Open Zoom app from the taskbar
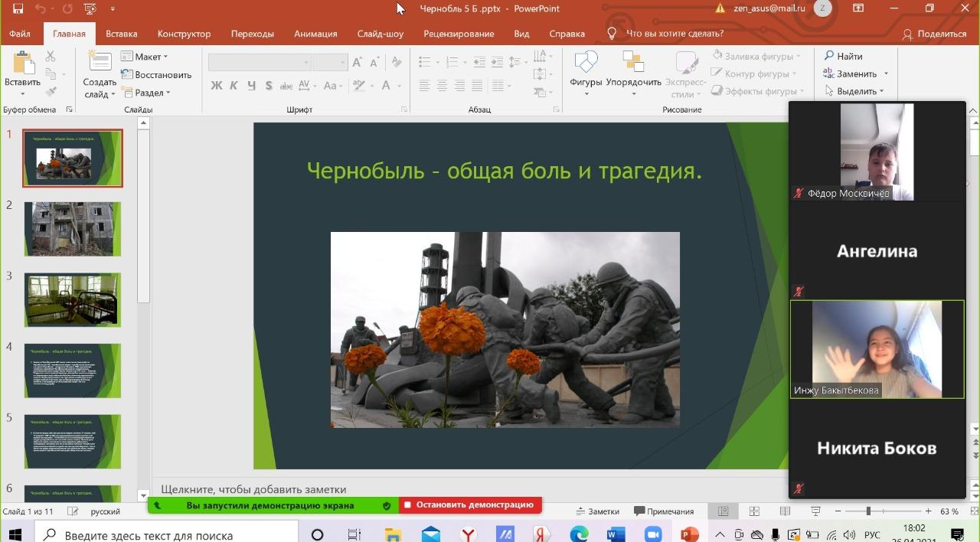The height and width of the screenshot is (542, 980). point(653,534)
